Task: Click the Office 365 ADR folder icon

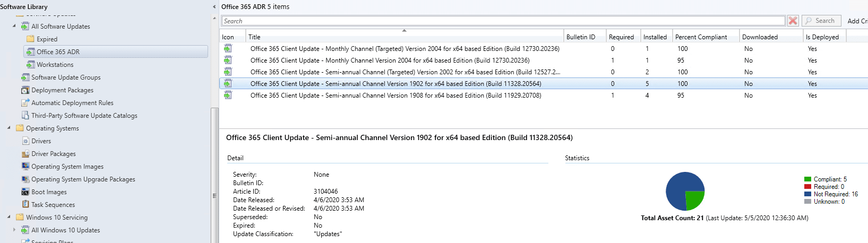Action: [31, 52]
